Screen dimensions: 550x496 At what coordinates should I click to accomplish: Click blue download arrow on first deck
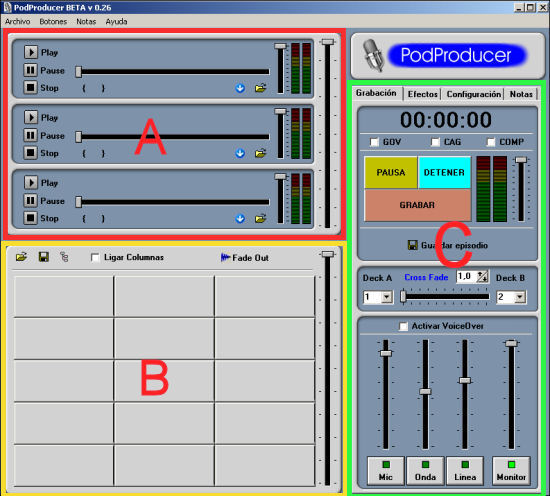coord(240,88)
